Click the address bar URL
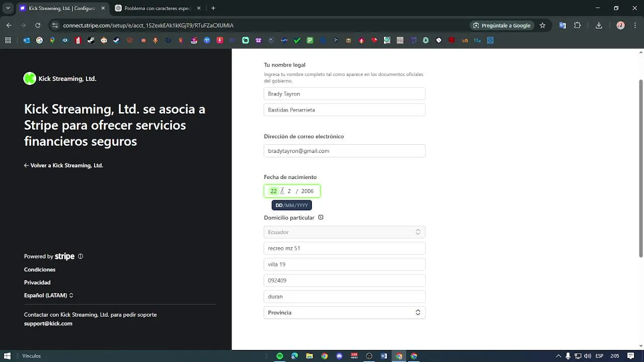Screen dimensions: 644x362 pyautogui.click(x=148, y=25)
